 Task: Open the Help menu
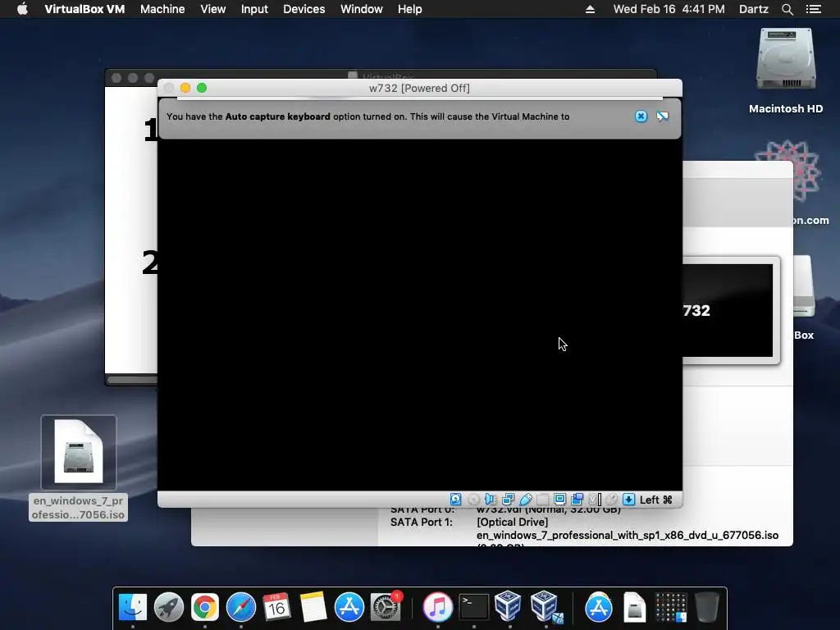click(410, 9)
